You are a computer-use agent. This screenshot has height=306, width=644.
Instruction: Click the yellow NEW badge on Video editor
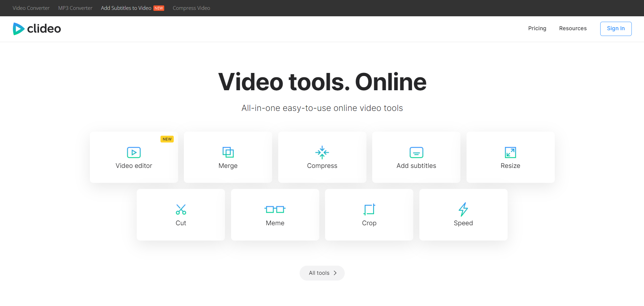coord(167,139)
